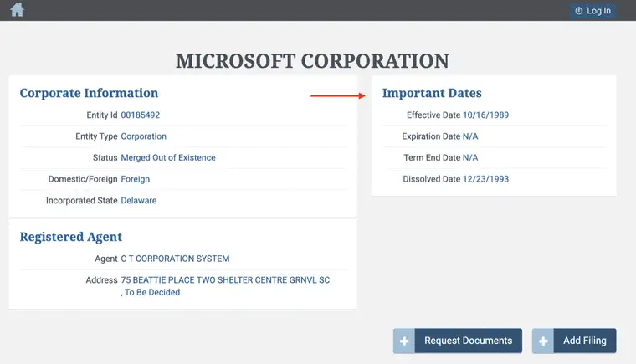
Task: Click the Entity Id label
Action: (x=102, y=115)
